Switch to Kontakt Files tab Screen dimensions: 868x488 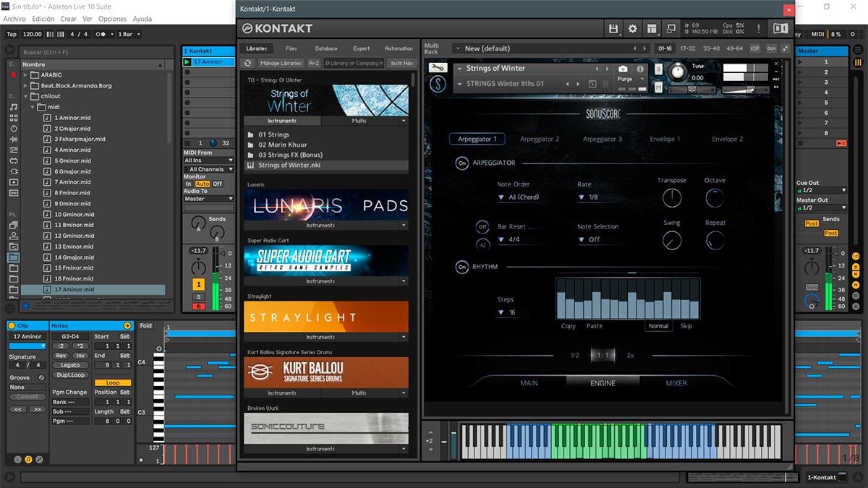pos(291,48)
